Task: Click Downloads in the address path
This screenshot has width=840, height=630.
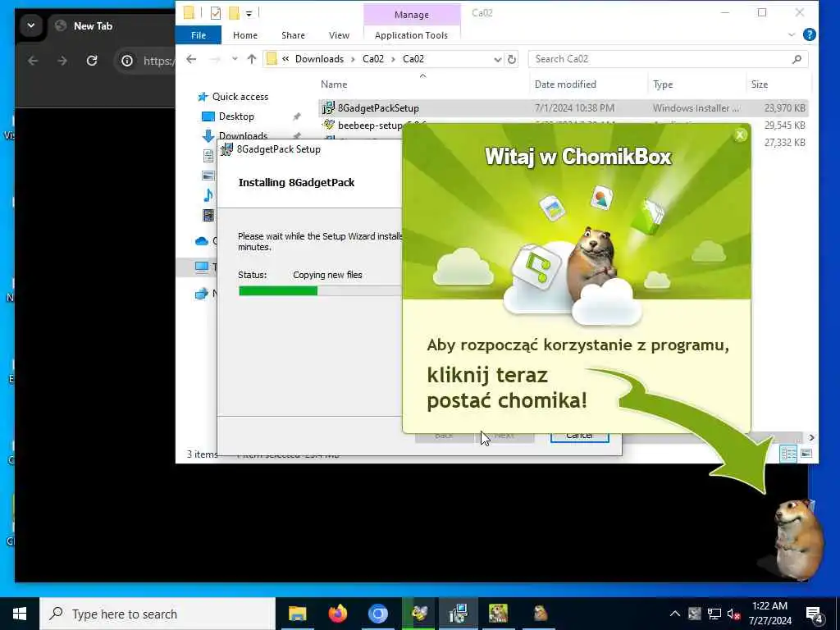Action: (x=319, y=59)
